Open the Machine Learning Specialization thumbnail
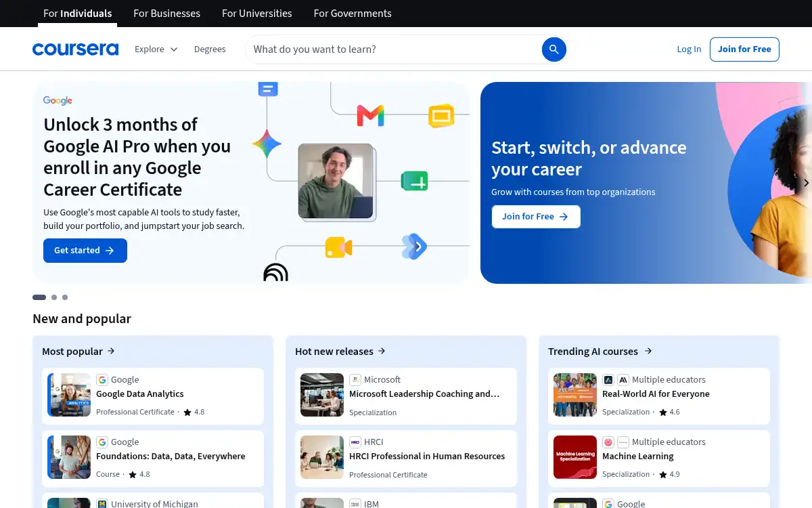 pos(575,457)
